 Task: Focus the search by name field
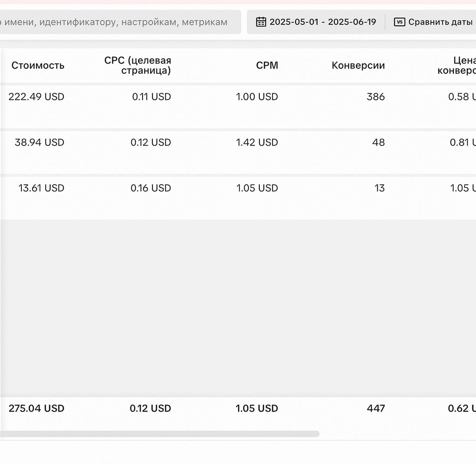(120, 22)
